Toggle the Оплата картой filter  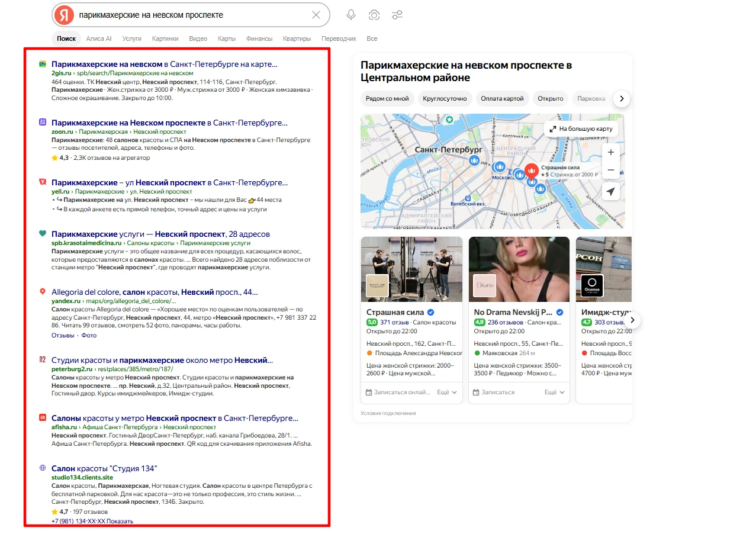(x=502, y=99)
